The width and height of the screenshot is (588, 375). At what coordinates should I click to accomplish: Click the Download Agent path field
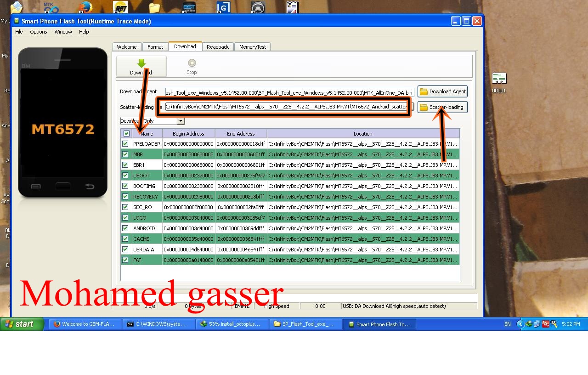pyautogui.click(x=290, y=92)
